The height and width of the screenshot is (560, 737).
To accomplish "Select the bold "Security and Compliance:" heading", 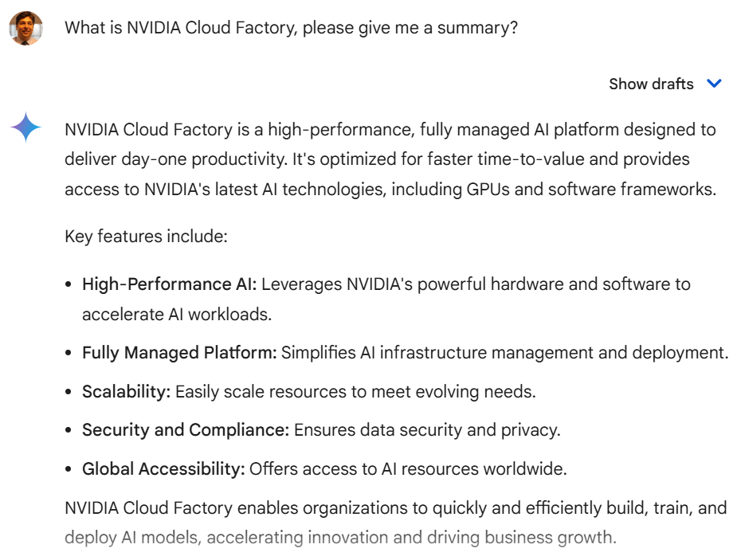I will click(186, 430).
